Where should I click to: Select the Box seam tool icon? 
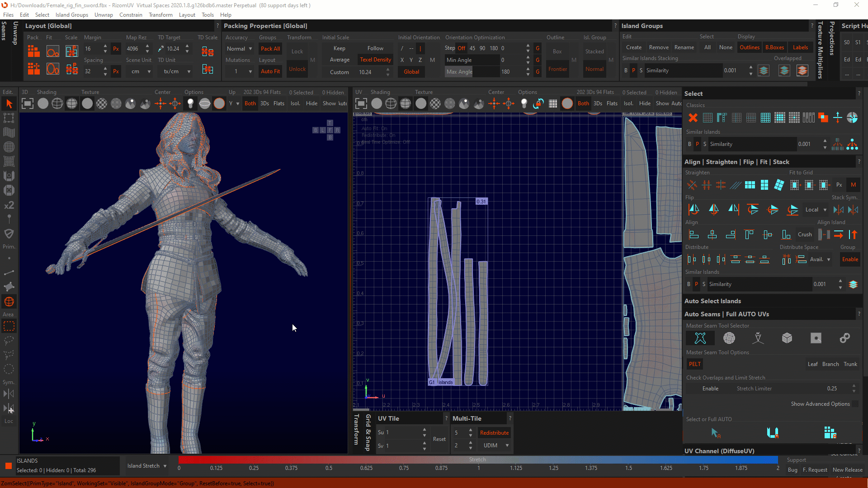coord(787,338)
